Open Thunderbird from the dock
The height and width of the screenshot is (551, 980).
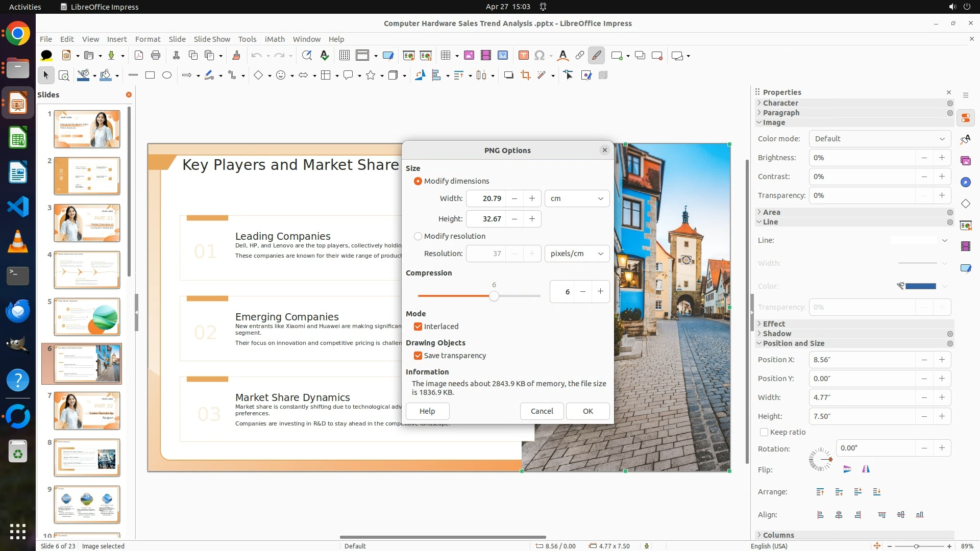click(18, 311)
